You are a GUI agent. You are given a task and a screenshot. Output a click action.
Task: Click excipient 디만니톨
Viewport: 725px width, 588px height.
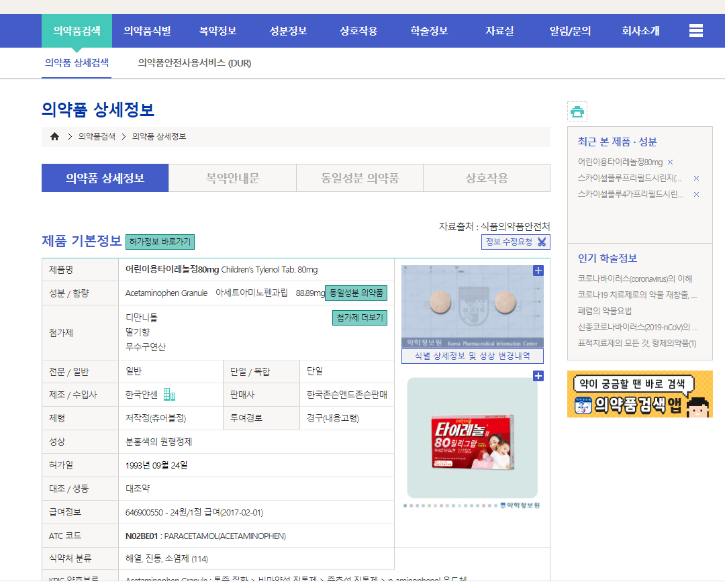[x=142, y=317]
